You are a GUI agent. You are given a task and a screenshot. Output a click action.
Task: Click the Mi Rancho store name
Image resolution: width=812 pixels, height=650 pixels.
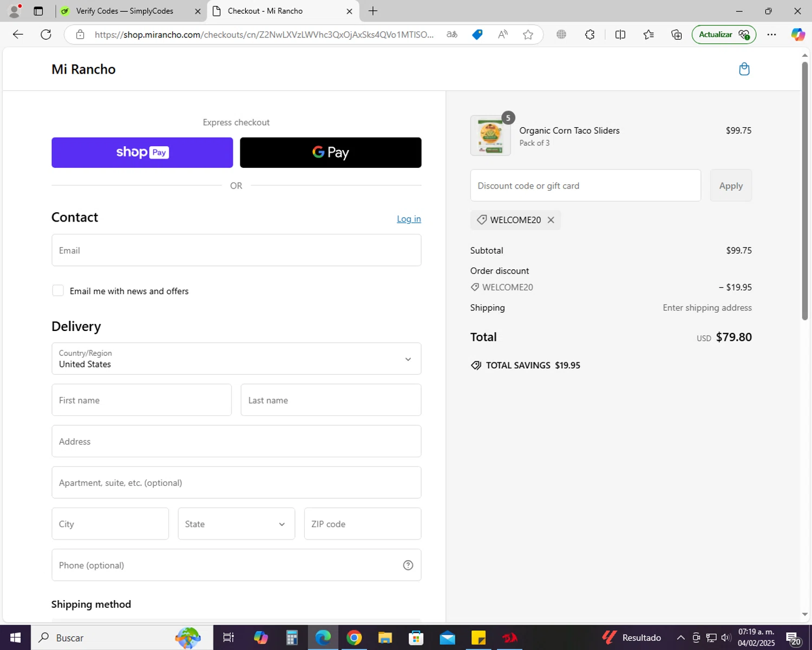point(83,69)
